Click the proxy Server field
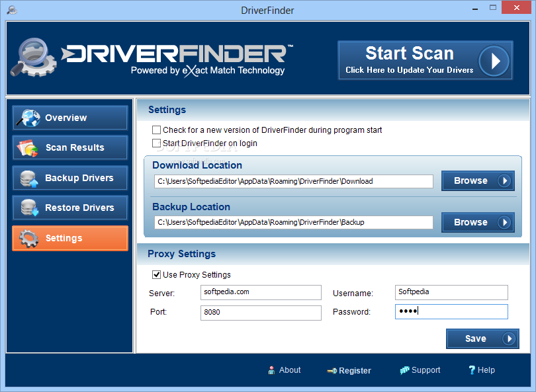 pyautogui.click(x=261, y=292)
